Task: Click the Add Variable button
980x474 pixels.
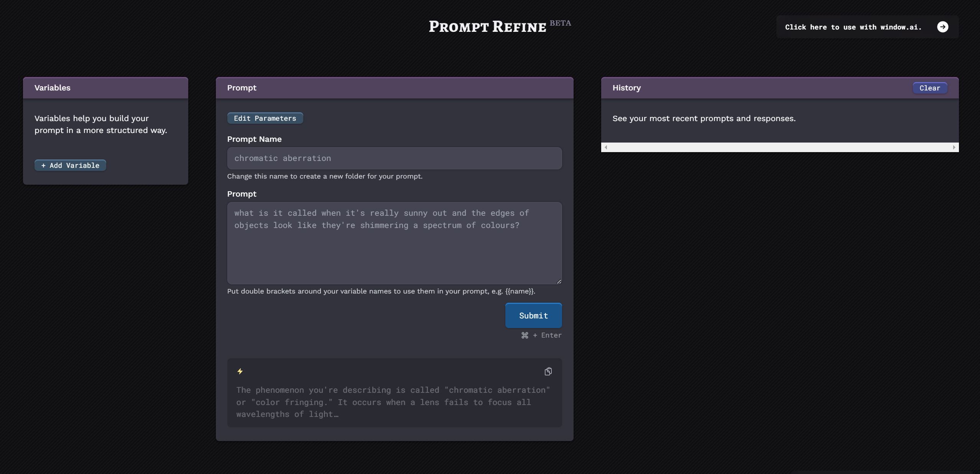Action: (70, 165)
